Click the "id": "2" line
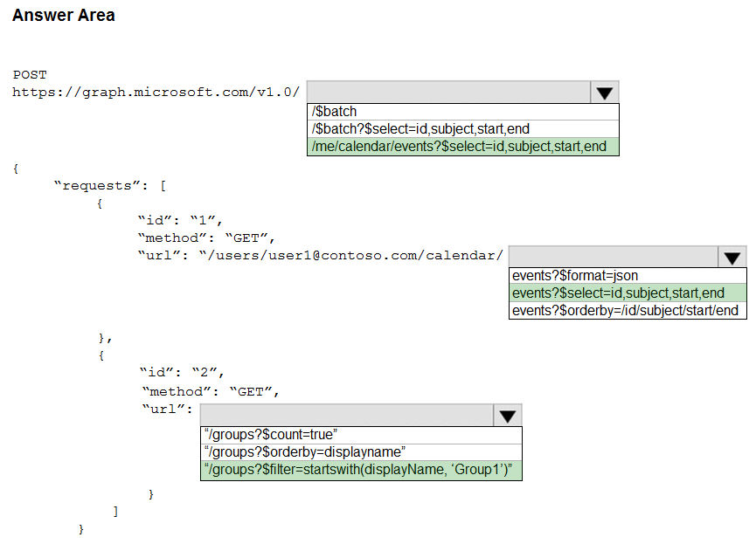The width and height of the screenshot is (756, 551). pyautogui.click(x=182, y=372)
